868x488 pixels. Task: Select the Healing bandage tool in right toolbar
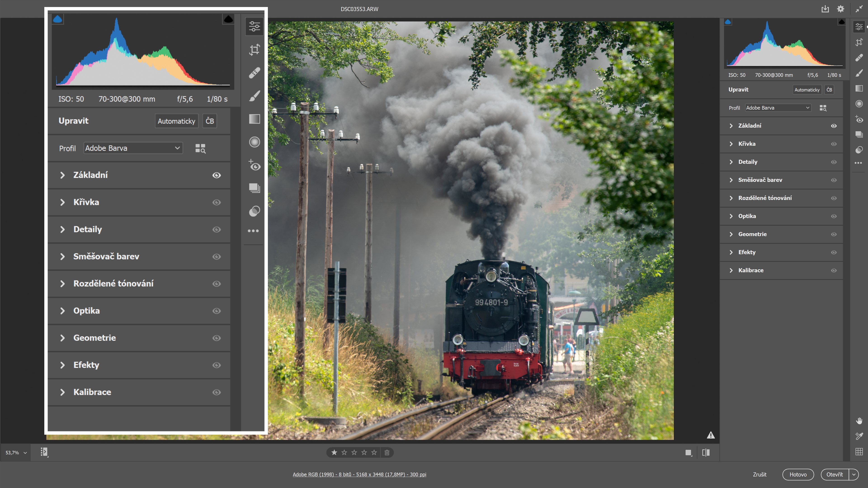coord(859,58)
